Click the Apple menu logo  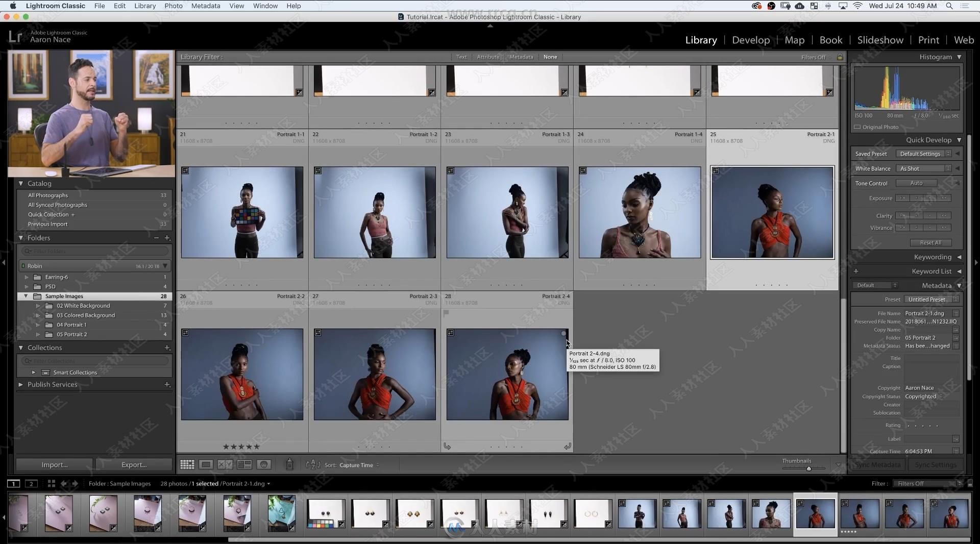tap(13, 6)
